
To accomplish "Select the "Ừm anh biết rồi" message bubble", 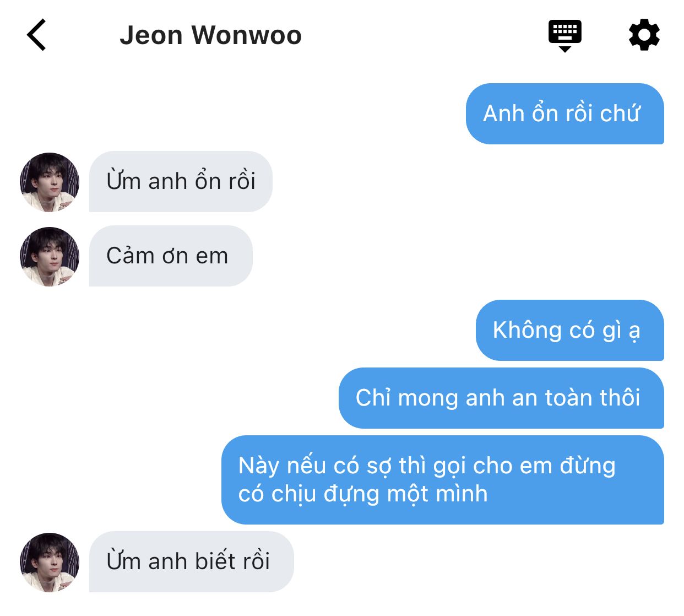I will [x=191, y=561].
